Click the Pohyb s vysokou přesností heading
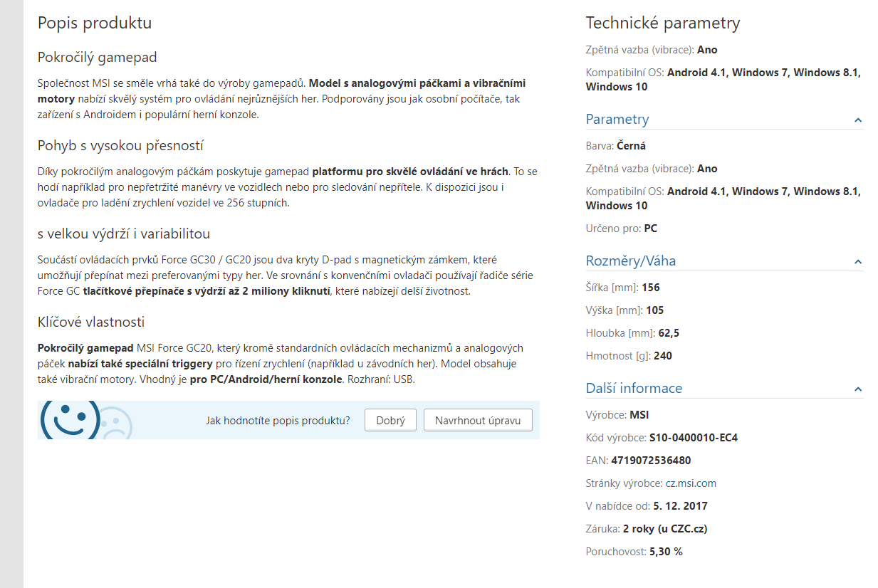 pos(120,146)
